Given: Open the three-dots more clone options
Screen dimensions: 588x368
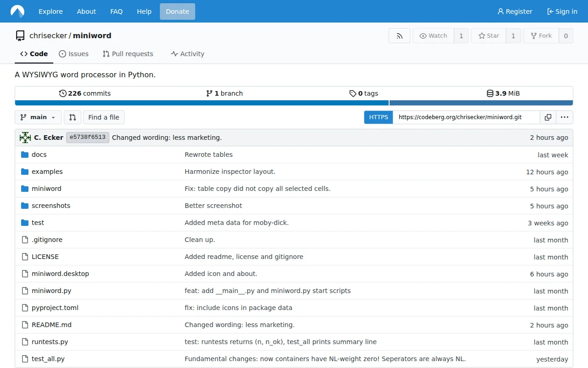Looking at the screenshot, I should (x=565, y=117).
